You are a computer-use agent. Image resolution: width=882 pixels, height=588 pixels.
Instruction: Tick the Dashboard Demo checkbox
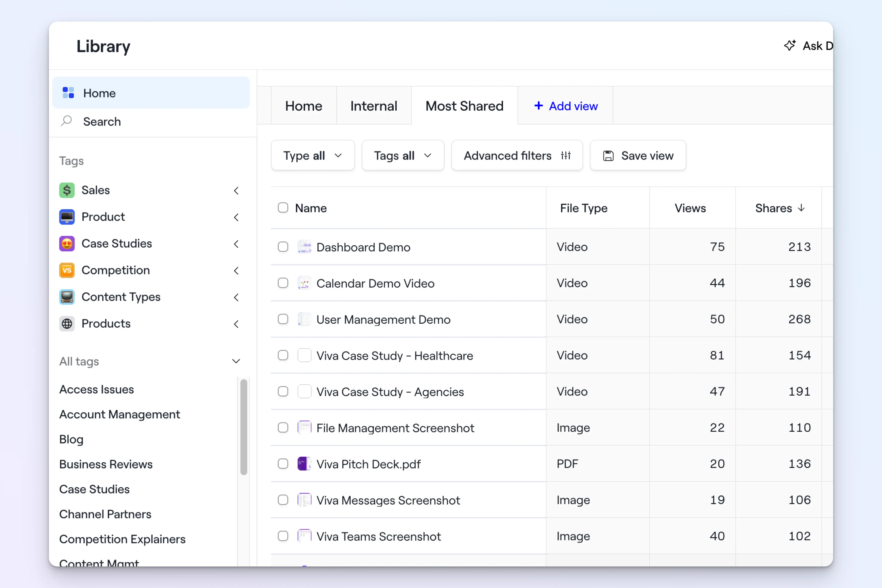point(283,247)
